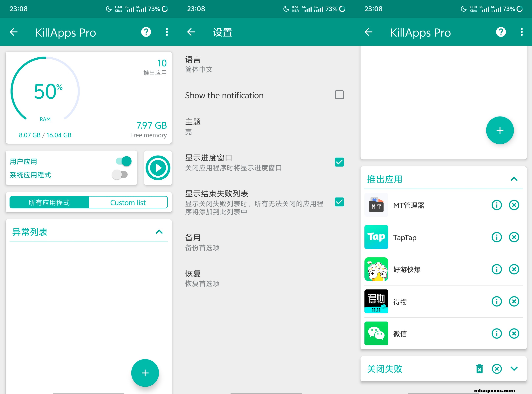The width and height of the screenshot is (532, 394).
Task: Open info for MT管理器
Action: pos(496,205)
